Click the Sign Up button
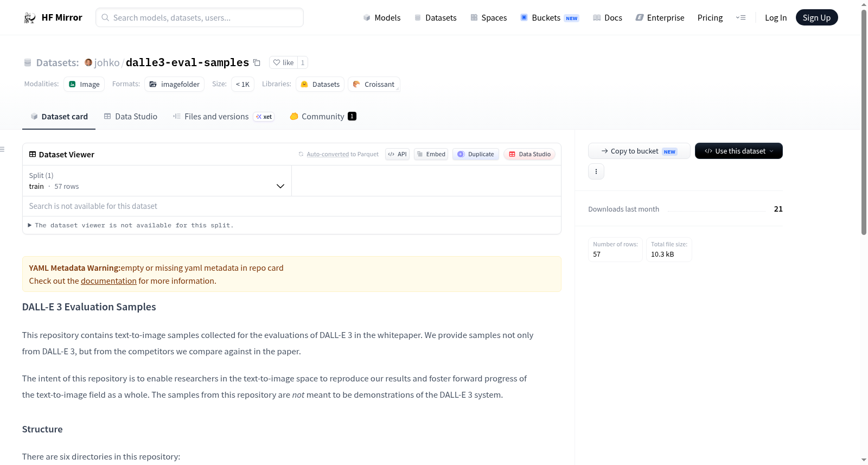This screenshot has width=868, height=465. coord(817,18)
